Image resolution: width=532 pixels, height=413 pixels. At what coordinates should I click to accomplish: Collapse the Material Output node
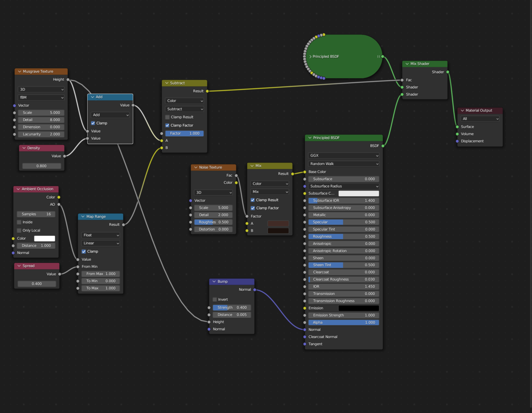[462, 111]
